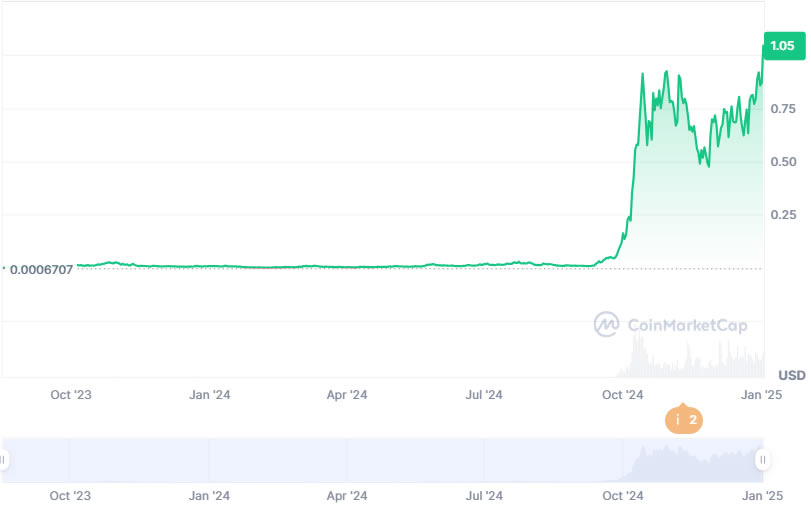Click the 0.75 price axis label

click(783, 109)
